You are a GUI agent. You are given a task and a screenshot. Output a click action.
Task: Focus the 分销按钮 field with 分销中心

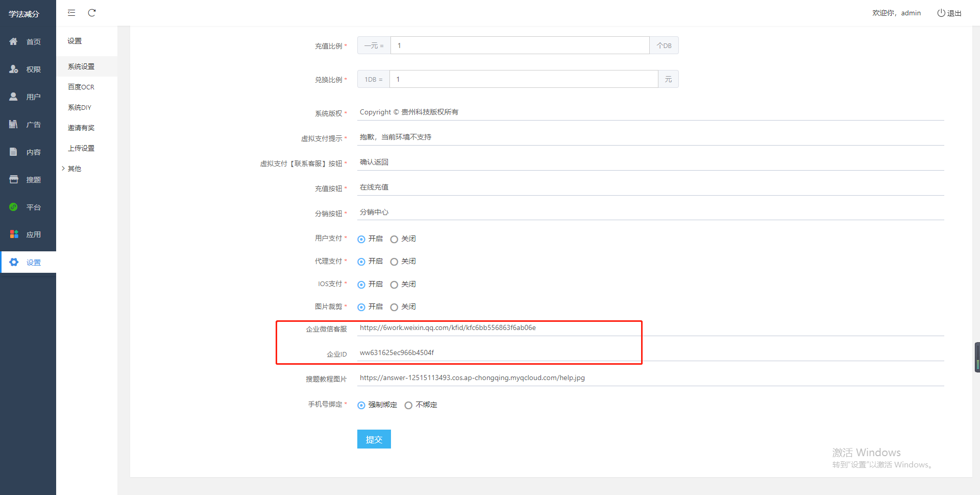[x=651, y=212]
